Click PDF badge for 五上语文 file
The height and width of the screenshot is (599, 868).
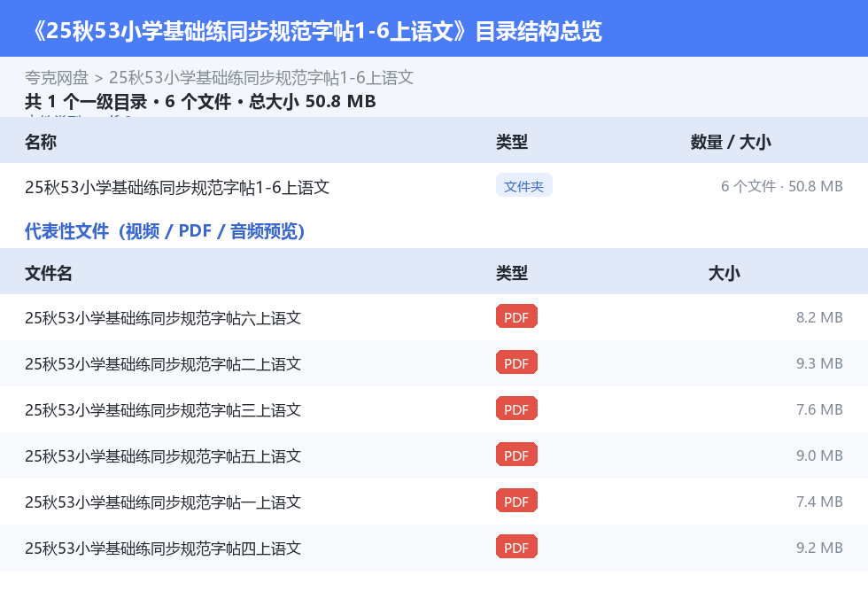[516, 455]
